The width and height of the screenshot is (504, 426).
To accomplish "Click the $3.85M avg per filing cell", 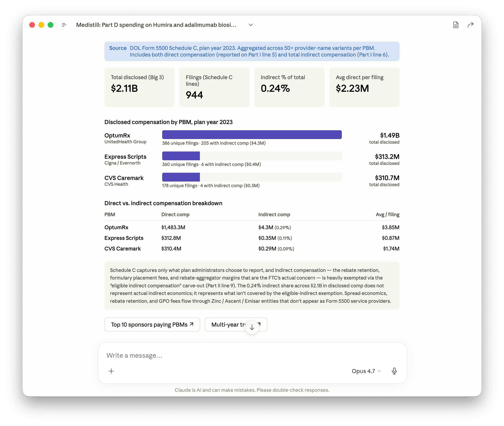I will pos(391,227).
